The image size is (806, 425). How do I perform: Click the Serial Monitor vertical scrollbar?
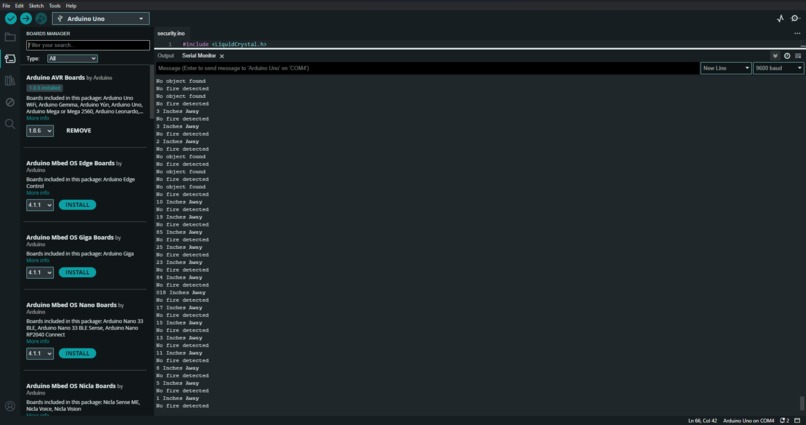(801, 402)
